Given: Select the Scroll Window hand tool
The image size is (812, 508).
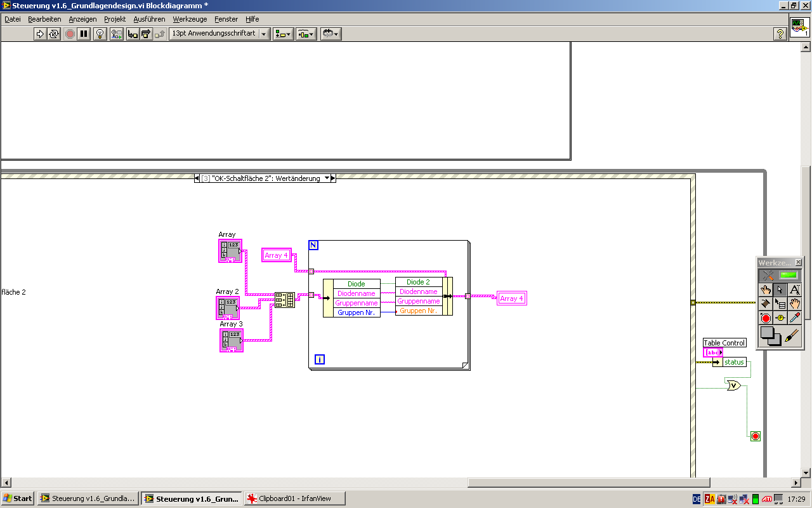Looking at the screenshot, I should tap(795, 304).
